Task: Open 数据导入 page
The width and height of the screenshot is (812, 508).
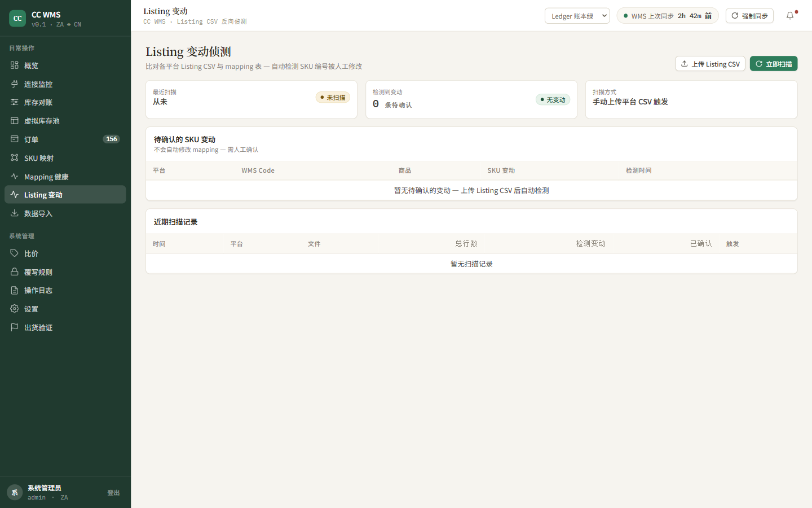Action: [x=65, y=213]
